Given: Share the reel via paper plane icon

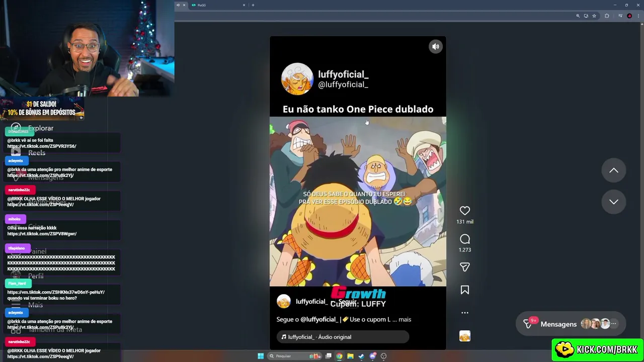Looking at the screenshot, I should pyautogui.click(x=465, y=267).
